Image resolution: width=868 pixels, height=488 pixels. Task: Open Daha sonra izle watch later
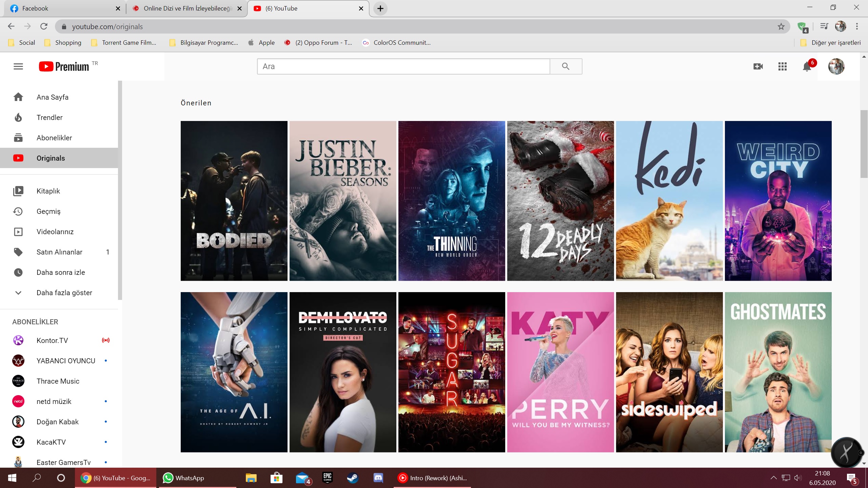coord(59,272)
